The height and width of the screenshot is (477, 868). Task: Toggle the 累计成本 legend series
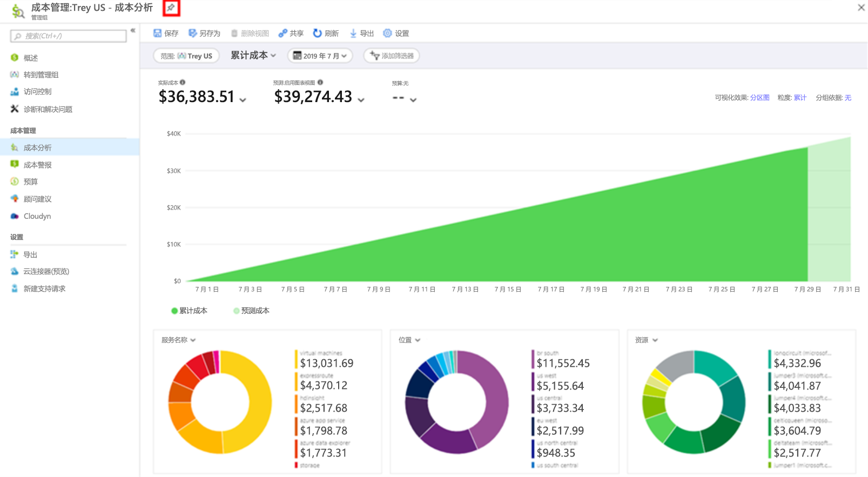[189, 311]
